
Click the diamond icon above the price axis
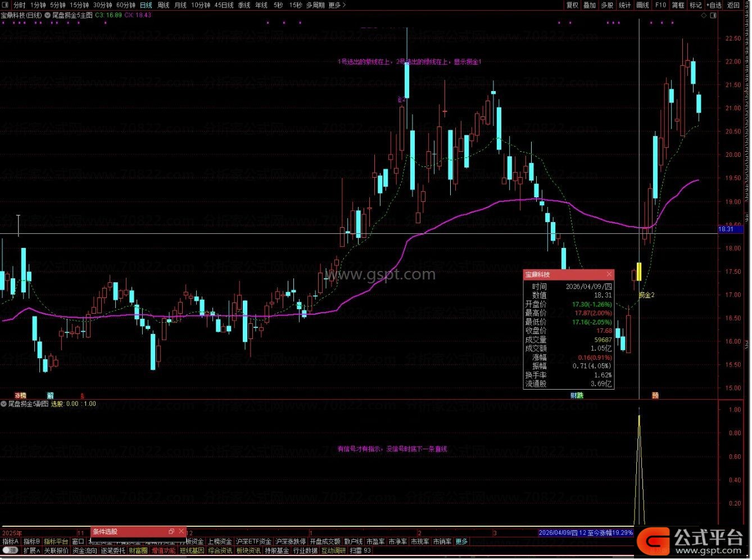(704, 16)
